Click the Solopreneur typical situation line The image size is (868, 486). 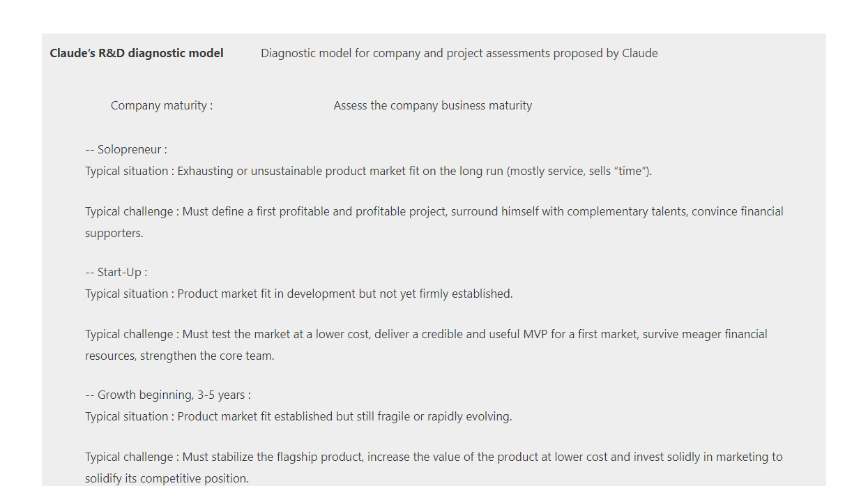369,171
